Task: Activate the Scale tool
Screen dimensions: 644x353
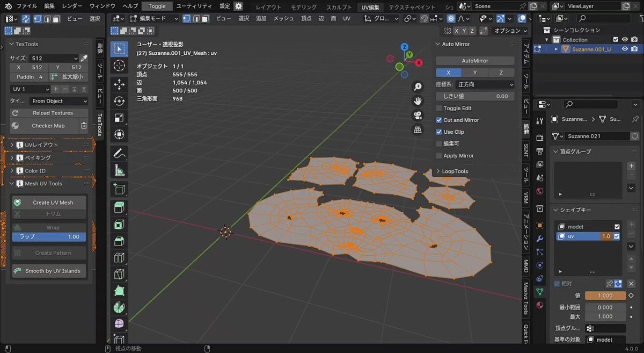Action: click(x=119, y=118)
